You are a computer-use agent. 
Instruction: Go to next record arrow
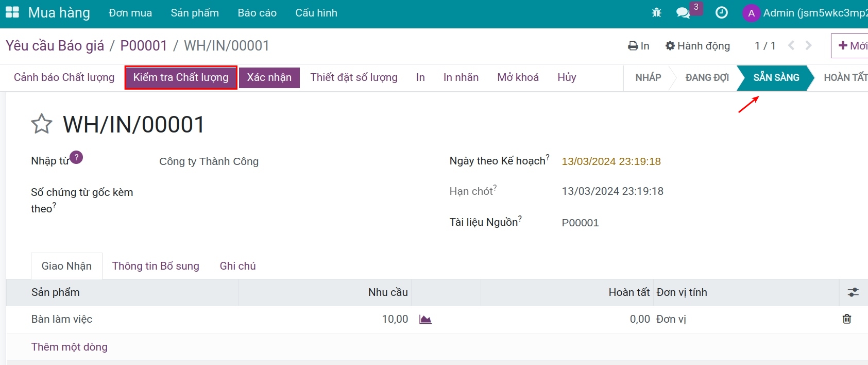[809, 46]
